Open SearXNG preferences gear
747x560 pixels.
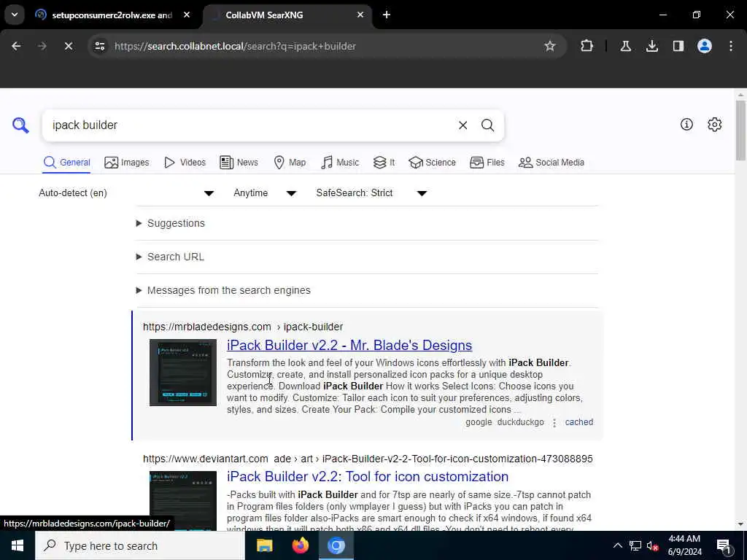coord(714,124)
